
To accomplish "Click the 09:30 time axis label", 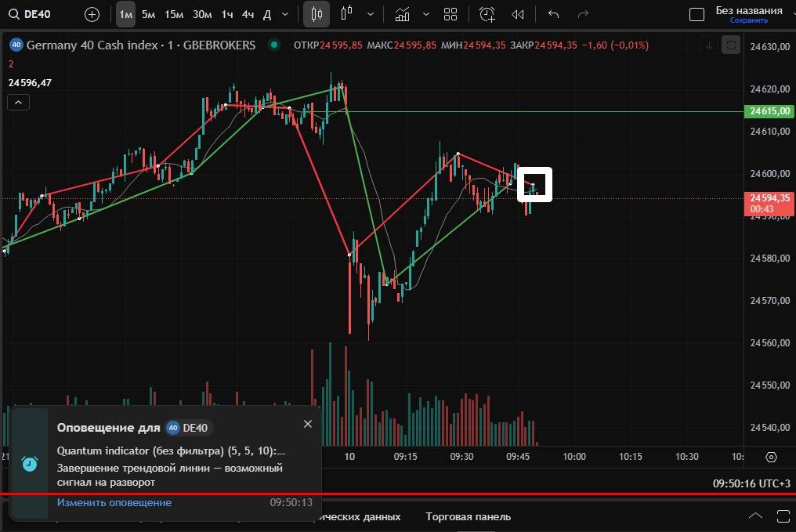I will pos(461,456).
